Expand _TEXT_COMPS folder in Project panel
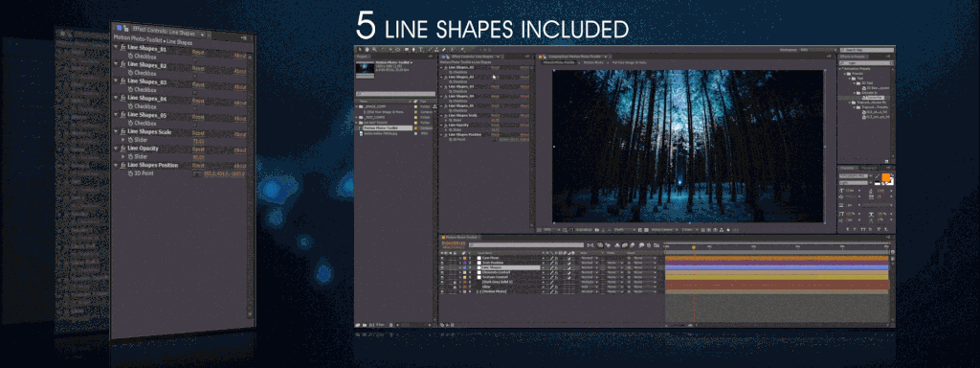This screenshot has width=980, height=368. click(356, 118)
